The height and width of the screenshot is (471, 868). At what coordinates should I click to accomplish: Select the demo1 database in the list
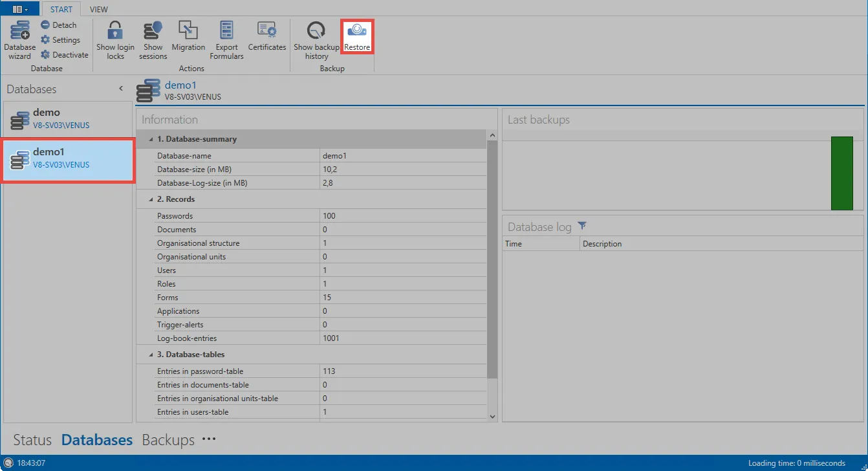tap(68, 160)
